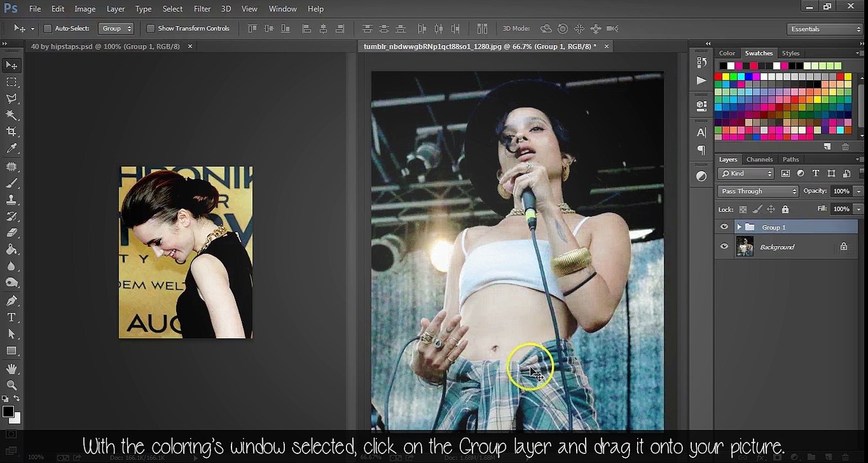This screenshot has height=463, width=868.
Task: Choose the Rectangle shape tool
Action: pos(12,351)
